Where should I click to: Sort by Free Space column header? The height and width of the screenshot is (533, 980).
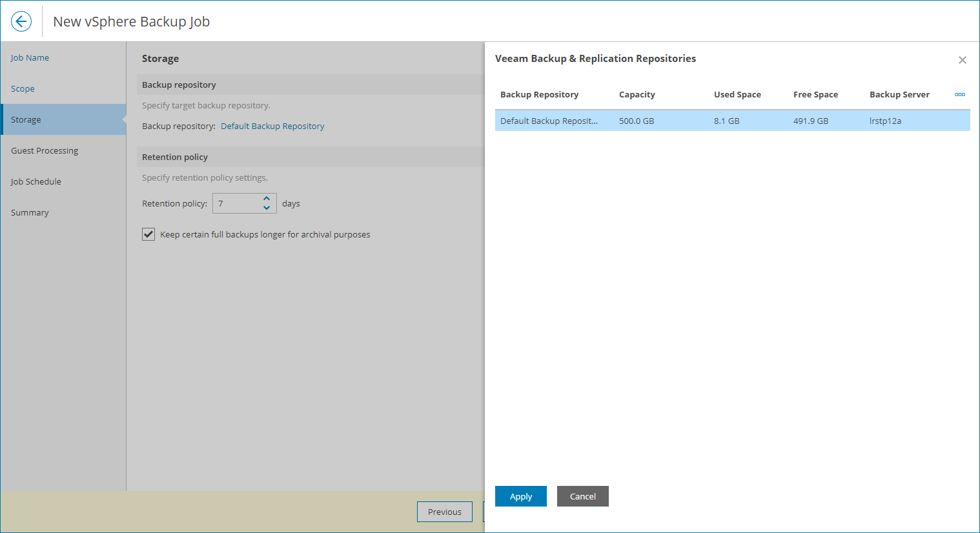(x=815, y=94)
